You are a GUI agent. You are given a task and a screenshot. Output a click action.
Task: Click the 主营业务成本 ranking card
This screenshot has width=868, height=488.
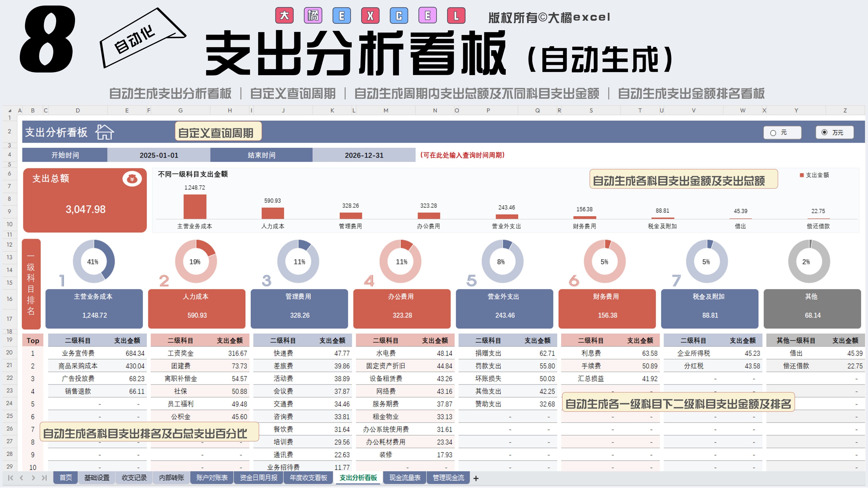click(94, 308)
